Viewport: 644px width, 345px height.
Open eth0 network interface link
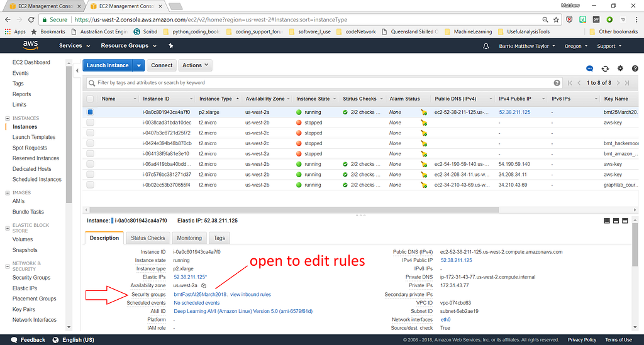446,320
